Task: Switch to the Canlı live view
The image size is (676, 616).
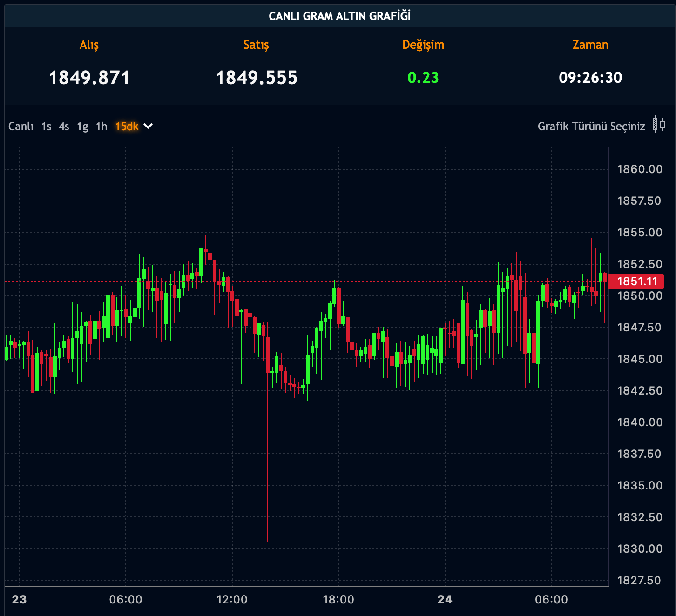Action: coord(21,127)
